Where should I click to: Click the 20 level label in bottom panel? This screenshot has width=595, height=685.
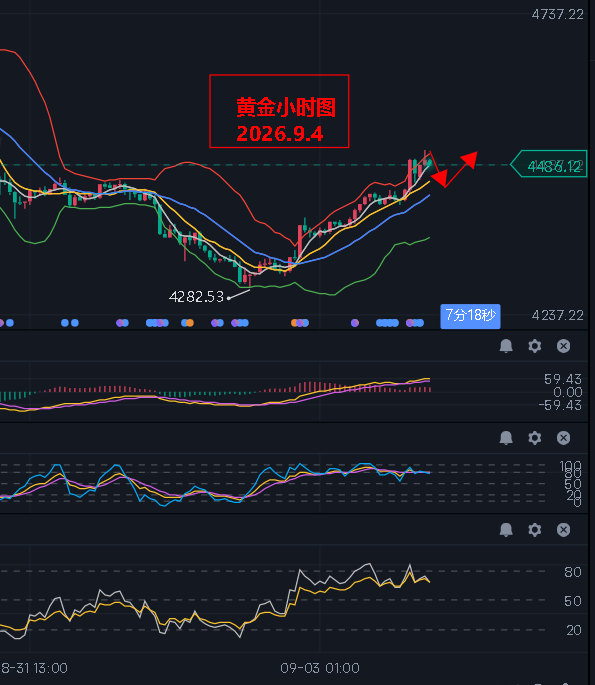click(573, 630)
